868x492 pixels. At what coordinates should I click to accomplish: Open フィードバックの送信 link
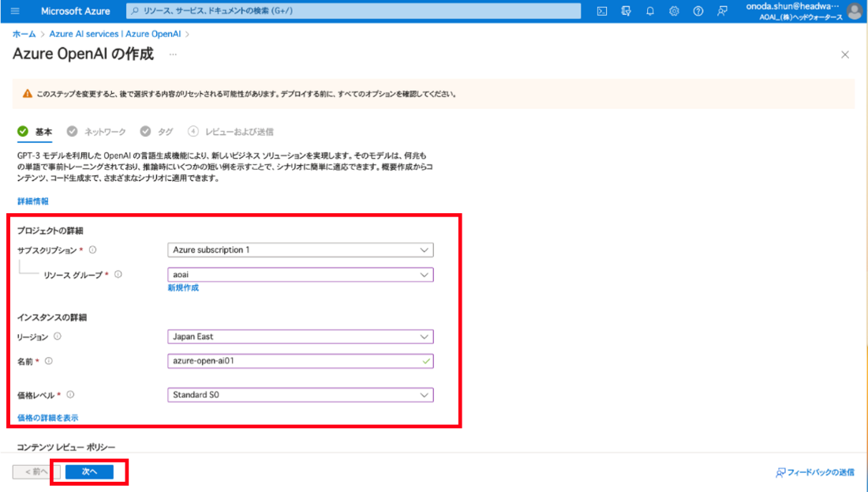coord(815,472)
